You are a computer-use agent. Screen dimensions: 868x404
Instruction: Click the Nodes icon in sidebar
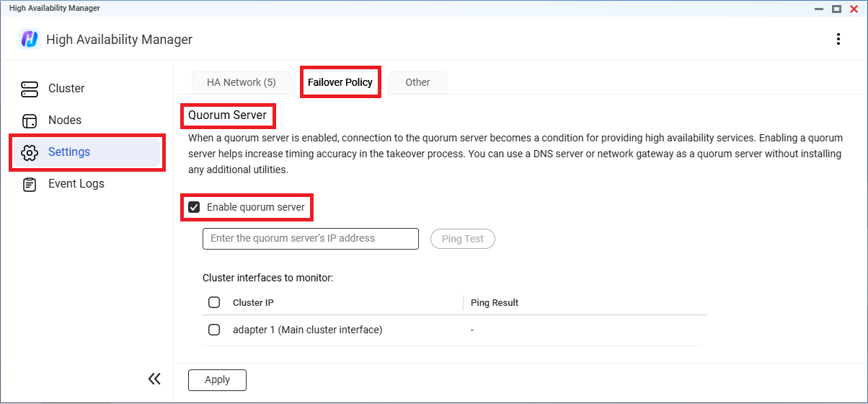tap(30, 120)
